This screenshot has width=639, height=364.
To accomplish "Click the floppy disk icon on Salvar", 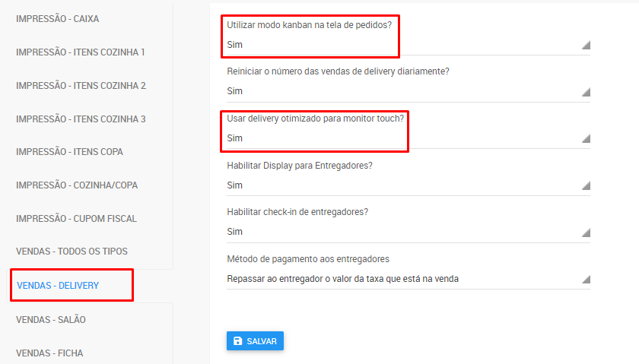I will tap(237, 340).
